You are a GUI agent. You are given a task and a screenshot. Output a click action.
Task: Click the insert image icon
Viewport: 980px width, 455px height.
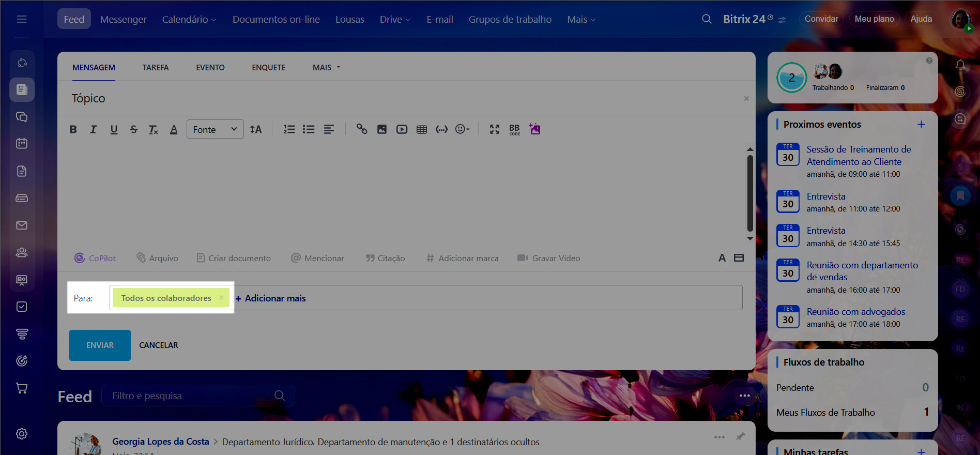point(382,129)
